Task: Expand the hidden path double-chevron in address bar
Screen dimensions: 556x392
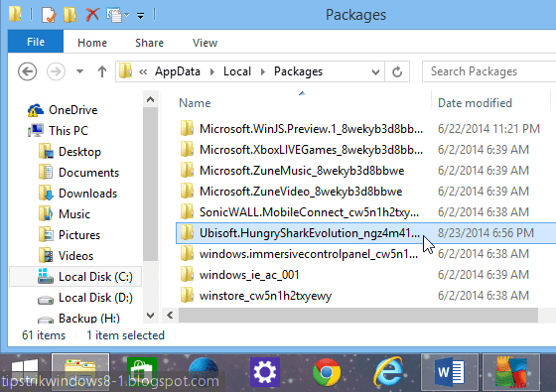Action: (143, 71)
